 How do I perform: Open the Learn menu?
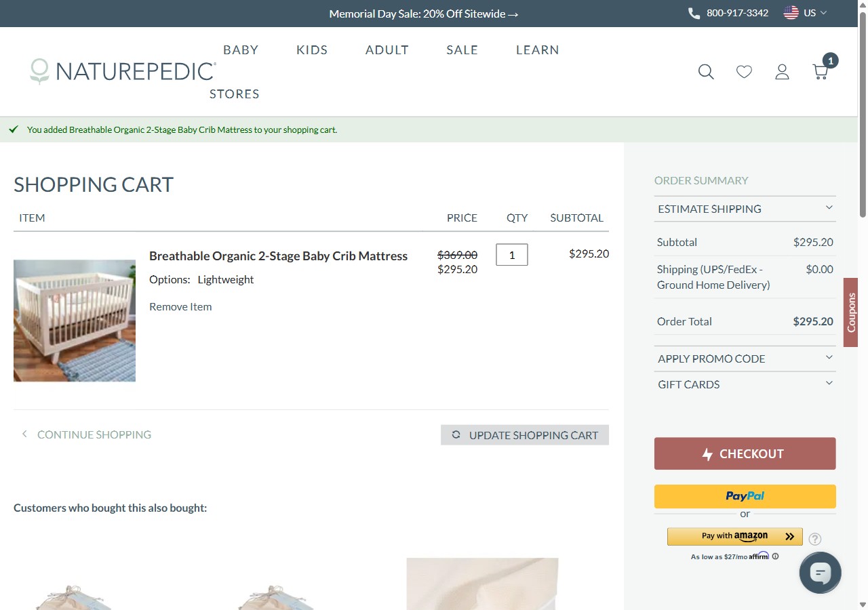538,49
